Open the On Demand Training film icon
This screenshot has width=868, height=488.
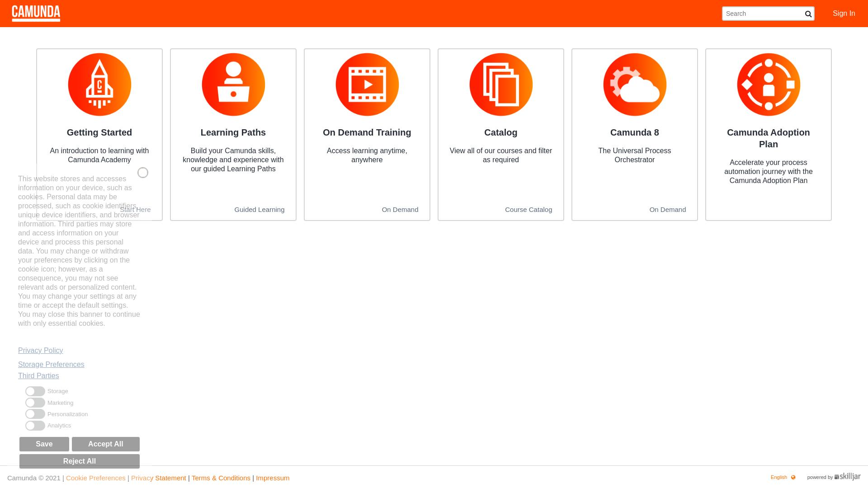pos(367,84)
